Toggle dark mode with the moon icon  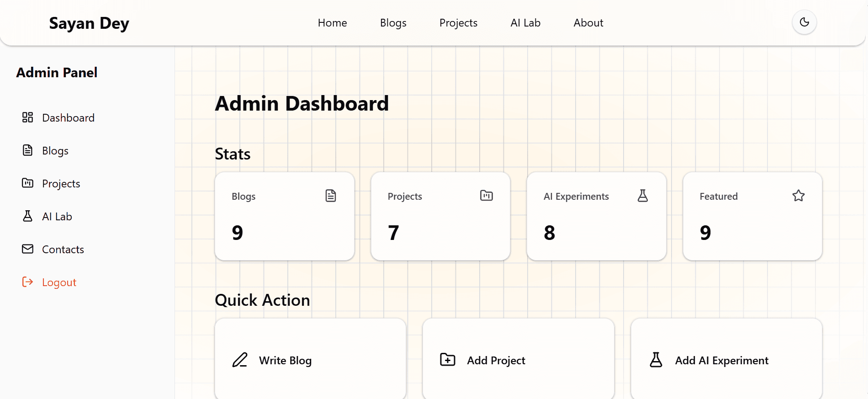804,22
